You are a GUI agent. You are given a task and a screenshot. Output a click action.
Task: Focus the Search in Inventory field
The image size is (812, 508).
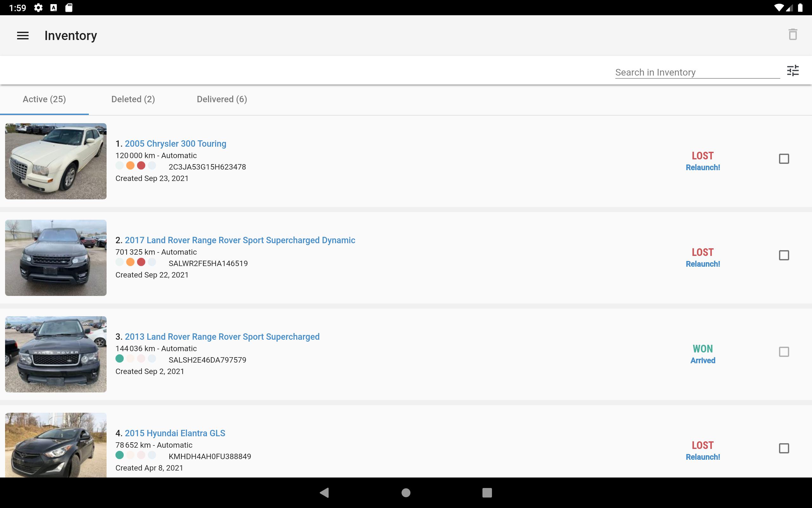tap(697, 72)
